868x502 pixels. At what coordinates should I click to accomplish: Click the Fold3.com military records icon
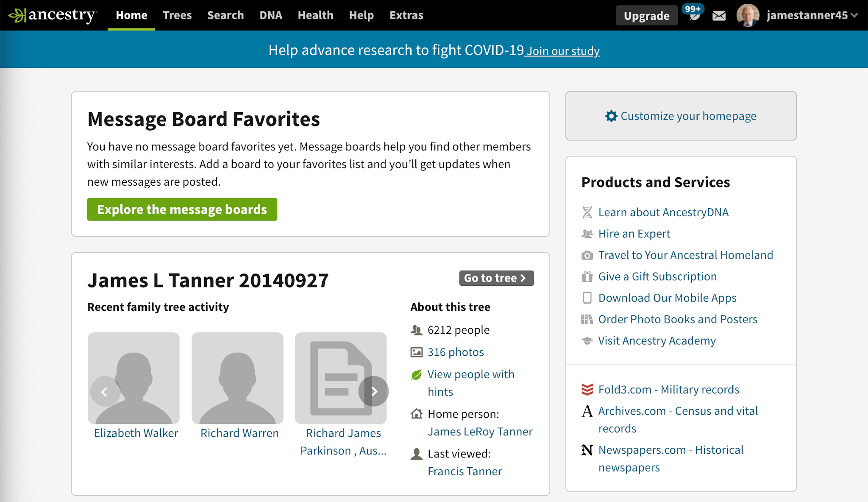587,389
